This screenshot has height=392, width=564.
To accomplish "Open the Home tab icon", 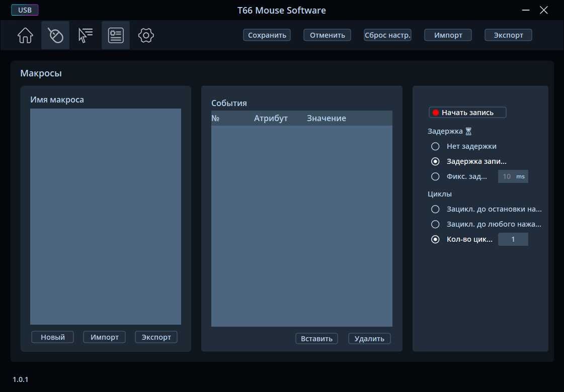I will pyautogui.click(x=25, y=35).
